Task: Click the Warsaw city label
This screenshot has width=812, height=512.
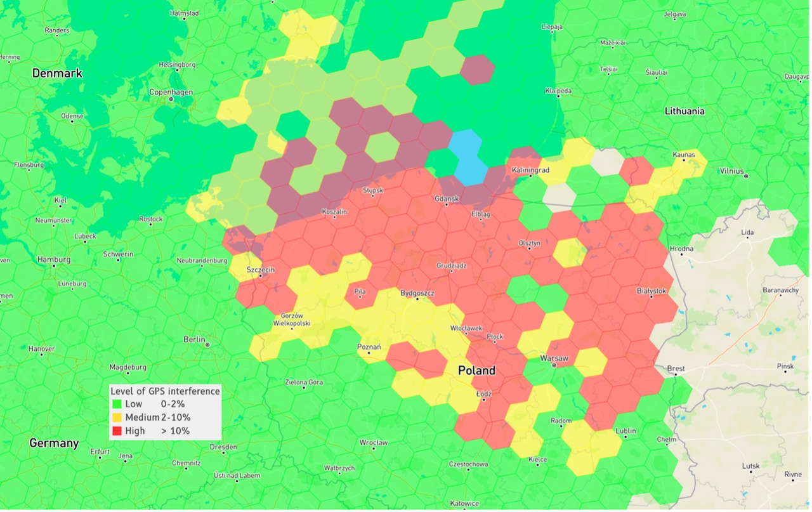Action: (x=554, y=358)
